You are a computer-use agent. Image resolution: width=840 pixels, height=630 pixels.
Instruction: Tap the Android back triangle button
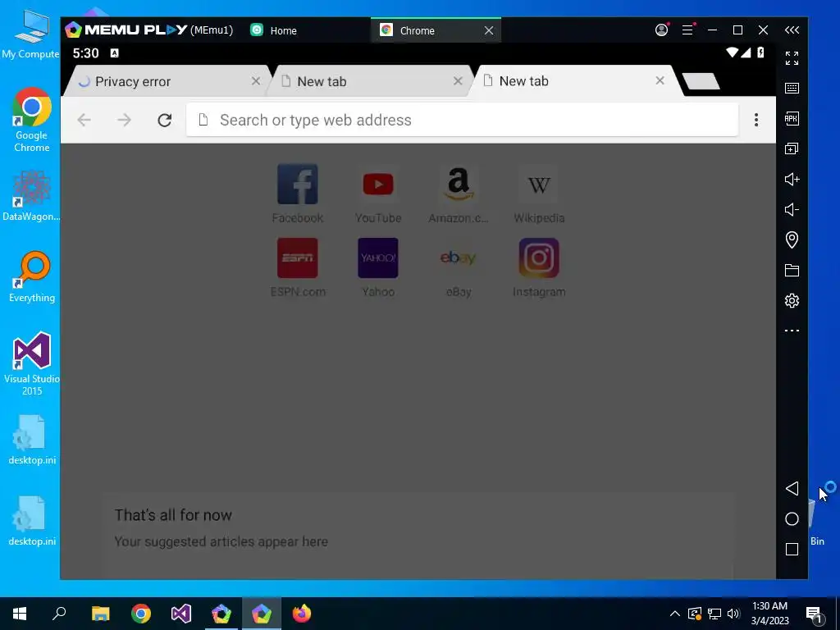[x=792, y=489]
